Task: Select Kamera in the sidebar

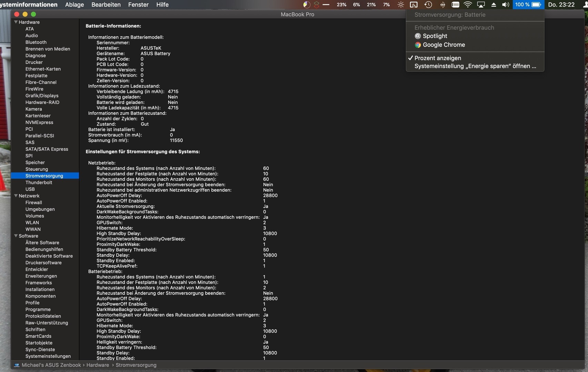Action: pyautogui.click(x=33, y=109)
